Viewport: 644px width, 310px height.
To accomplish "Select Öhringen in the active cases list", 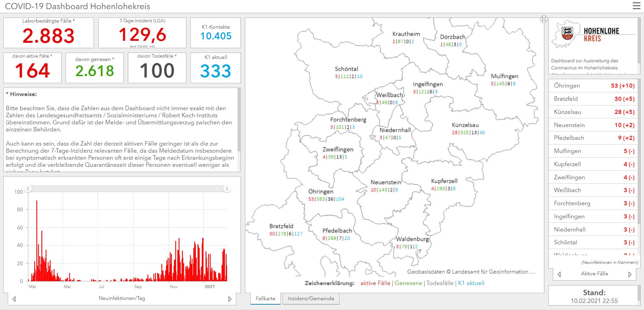I will click(594, 86).
